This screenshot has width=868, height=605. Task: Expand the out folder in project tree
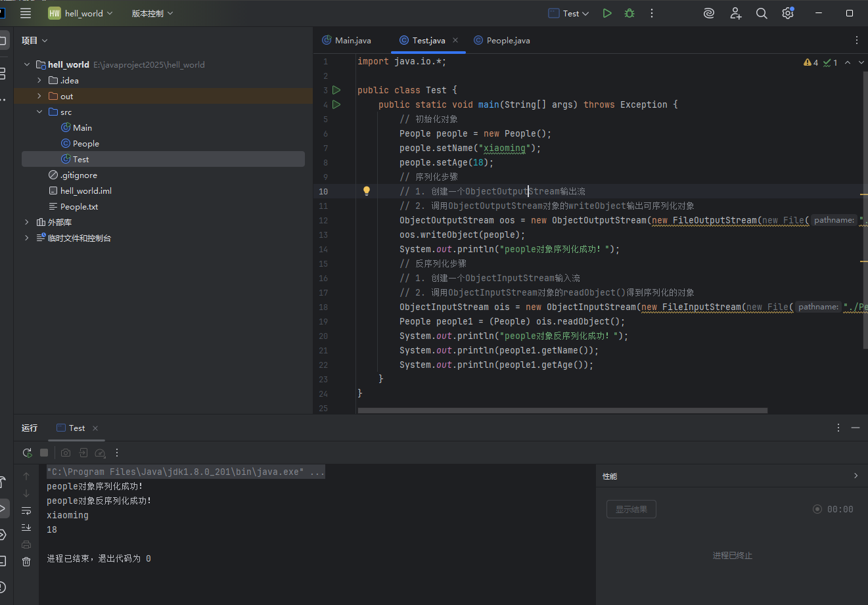(x=39, y=97)
